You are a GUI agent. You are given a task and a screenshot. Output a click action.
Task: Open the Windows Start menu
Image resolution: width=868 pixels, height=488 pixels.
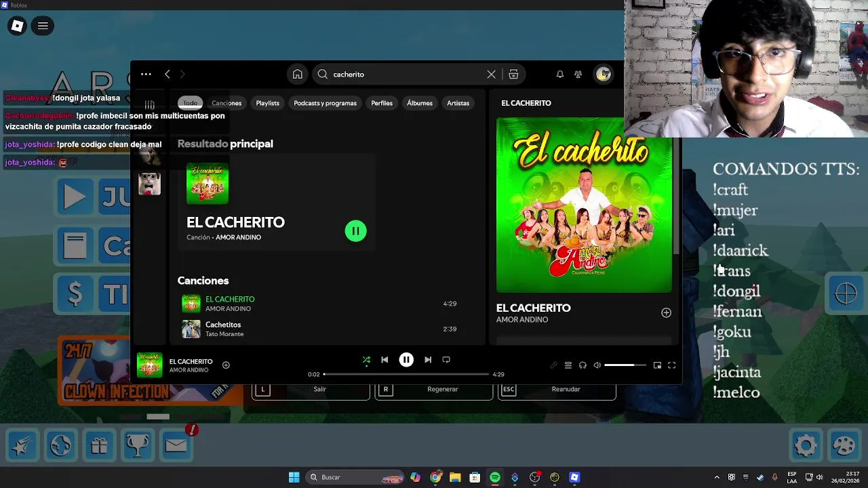[294, 477]
